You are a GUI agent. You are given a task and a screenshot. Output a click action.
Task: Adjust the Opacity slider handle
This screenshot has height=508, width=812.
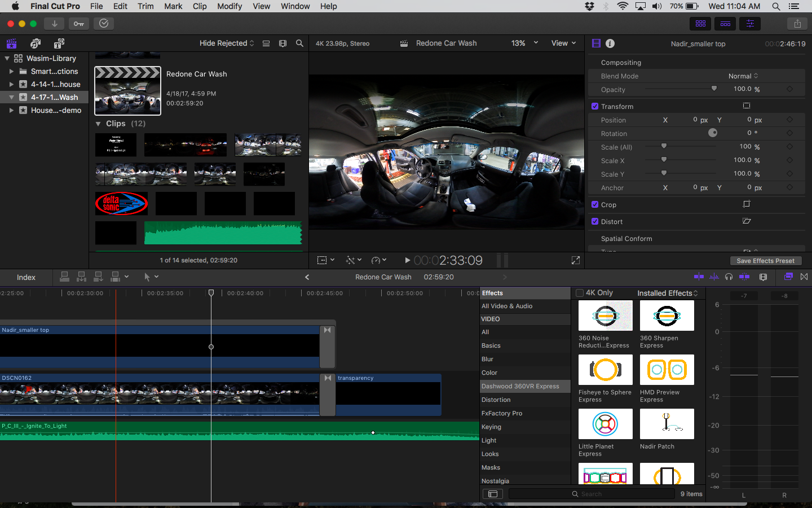click(714, 89)
